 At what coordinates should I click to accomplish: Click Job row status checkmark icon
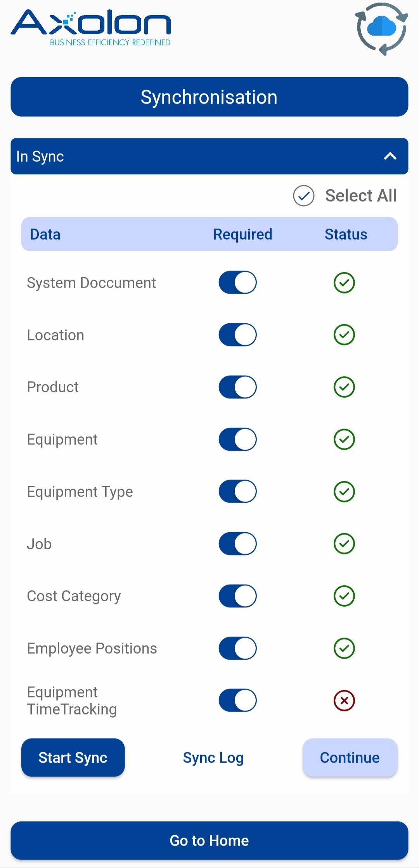[344, 544]
